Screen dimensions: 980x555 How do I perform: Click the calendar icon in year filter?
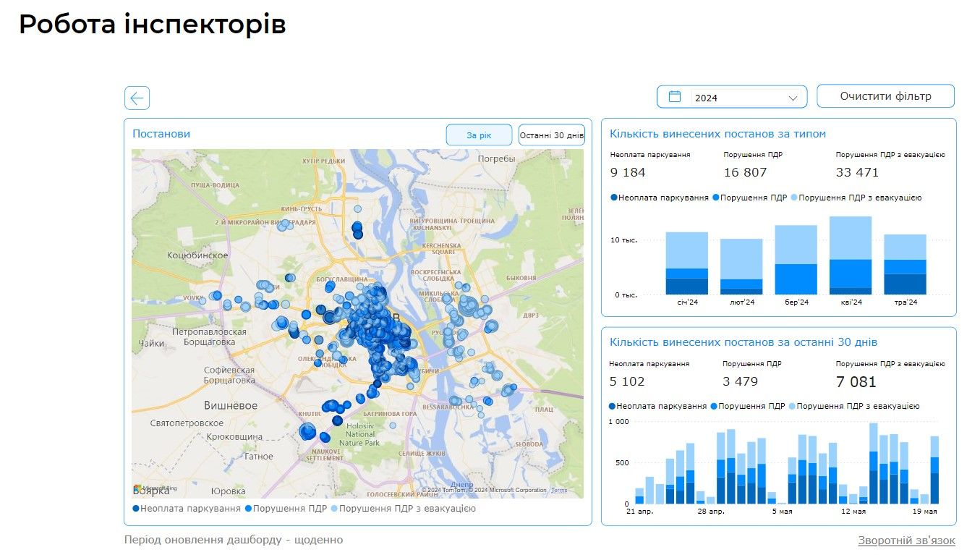click(x=675, y=97)
